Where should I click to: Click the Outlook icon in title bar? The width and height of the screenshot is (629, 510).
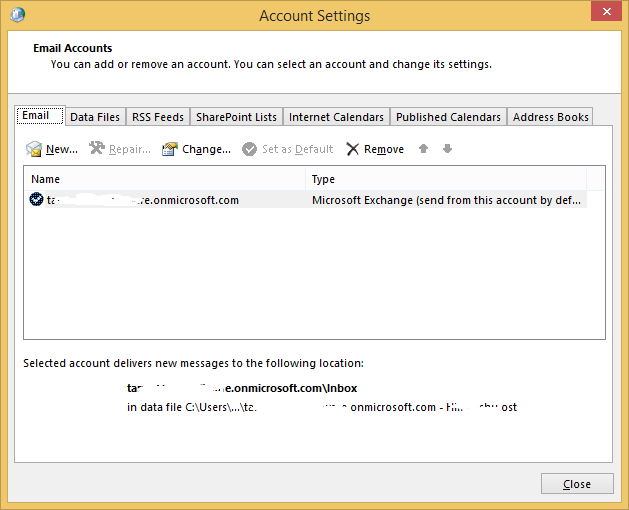[18, 15]
